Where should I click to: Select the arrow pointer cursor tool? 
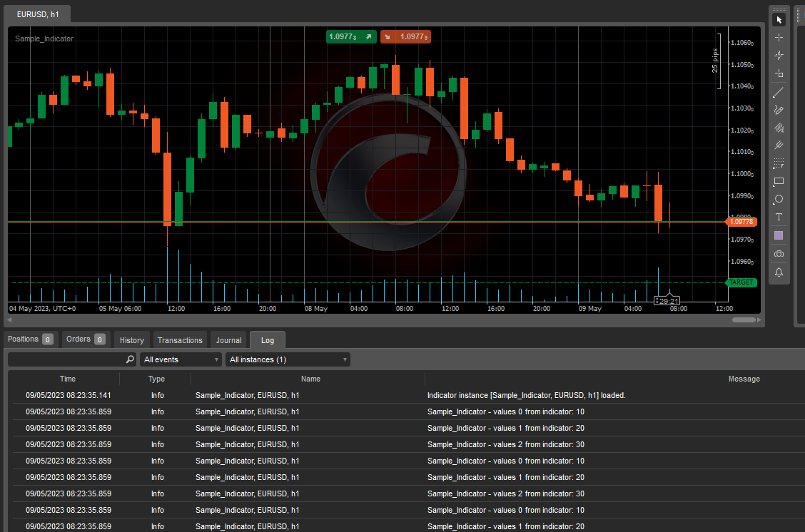(x=779, y=19)
